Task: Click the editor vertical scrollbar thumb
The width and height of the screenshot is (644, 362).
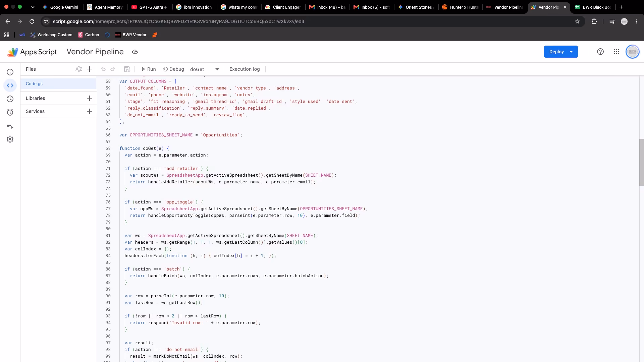Action: point(641,162)
